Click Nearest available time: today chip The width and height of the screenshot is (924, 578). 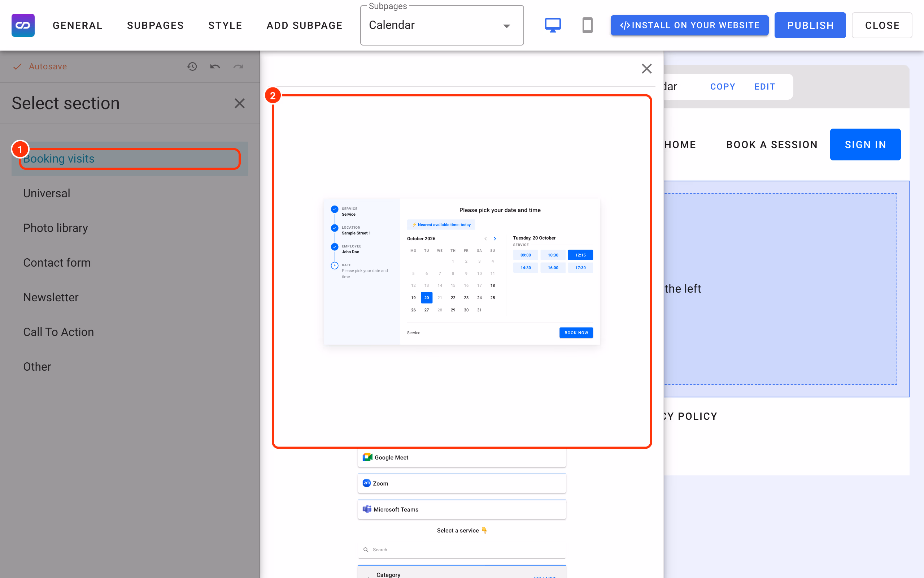tap(441, 225)
